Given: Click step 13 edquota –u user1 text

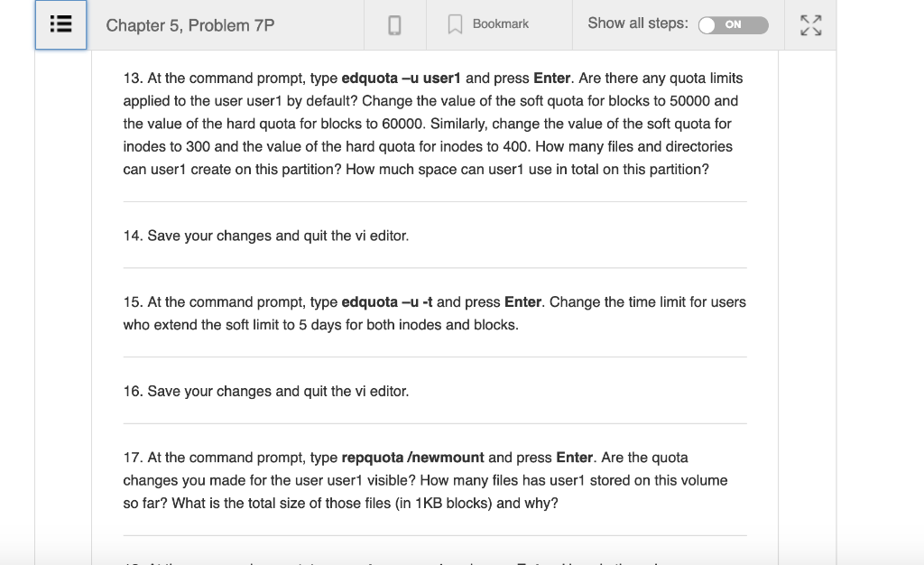Looking at the screenshot, I should pyautogui.click(x=401, y=79).
